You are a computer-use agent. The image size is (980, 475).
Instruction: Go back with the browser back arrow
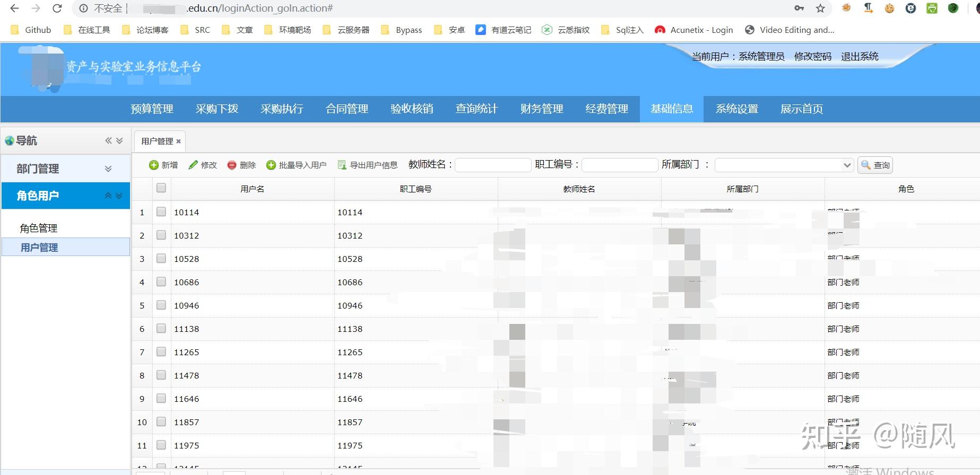coord(14,8)
